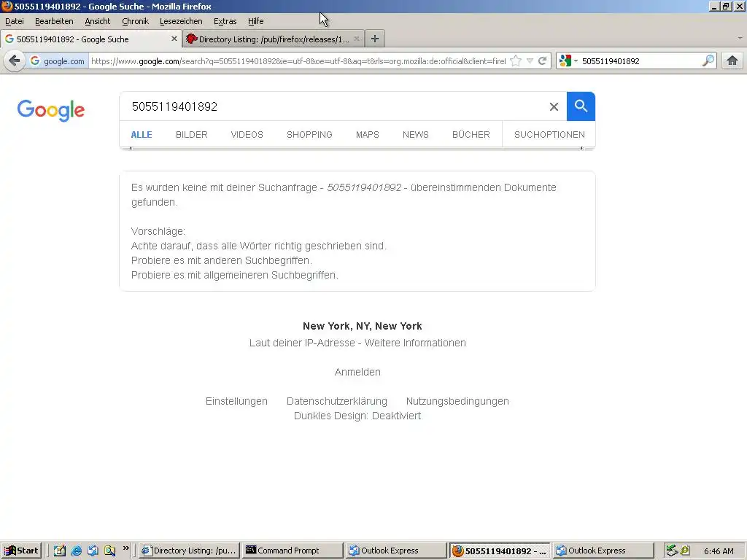Switch to Command Prompt taskbar button
This screenshot has width=747, height=560.
click(293, 551)
